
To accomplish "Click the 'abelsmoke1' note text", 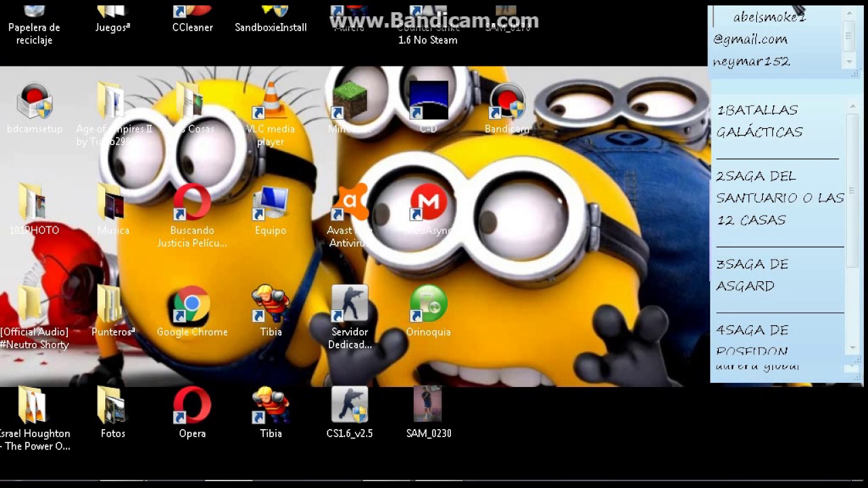I will click(x=769, y=18).
